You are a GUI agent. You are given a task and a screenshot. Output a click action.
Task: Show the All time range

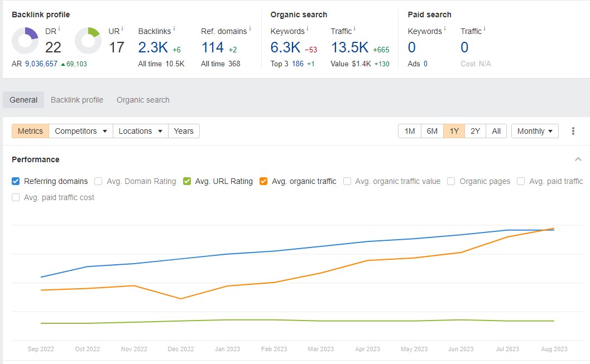pos(496,131)
